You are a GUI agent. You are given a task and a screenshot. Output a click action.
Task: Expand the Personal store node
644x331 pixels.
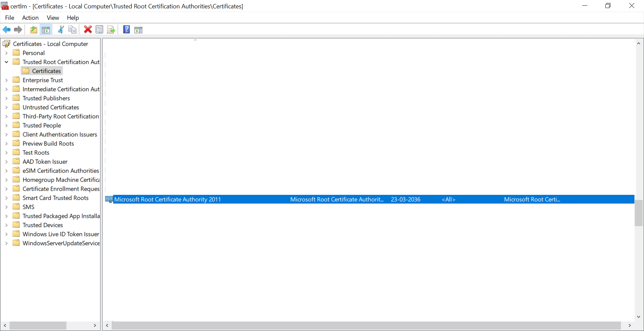point(6,53)
